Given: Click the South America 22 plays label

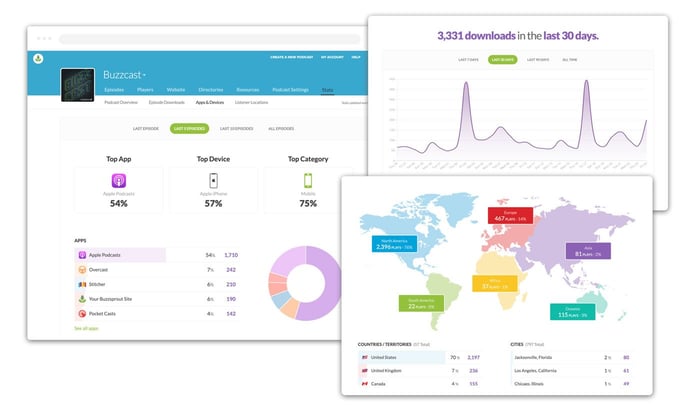Looking at the screenshot, I should (421, 303).
